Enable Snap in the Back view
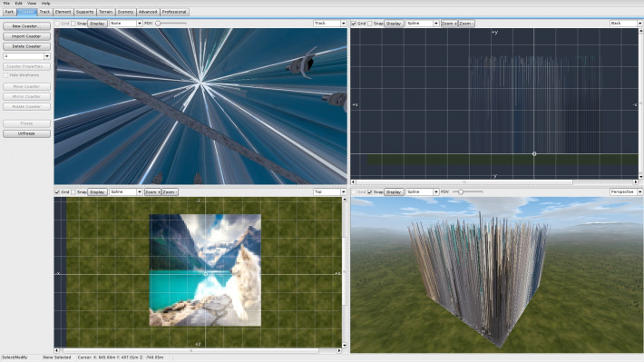Image resolution: width=644 pixels, height=362 pixels. [x=370, y=24]
